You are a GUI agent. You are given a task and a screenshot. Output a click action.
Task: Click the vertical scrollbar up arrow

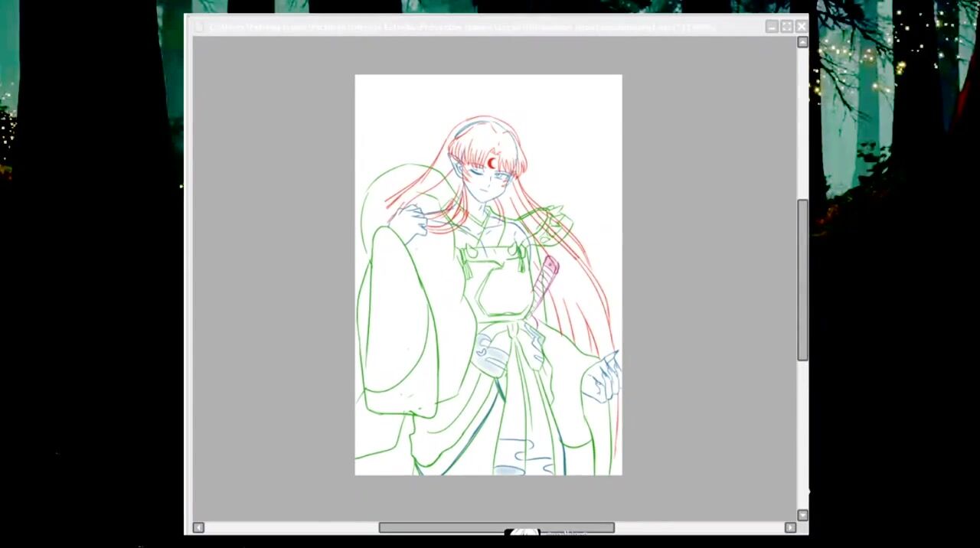point(802,43)
